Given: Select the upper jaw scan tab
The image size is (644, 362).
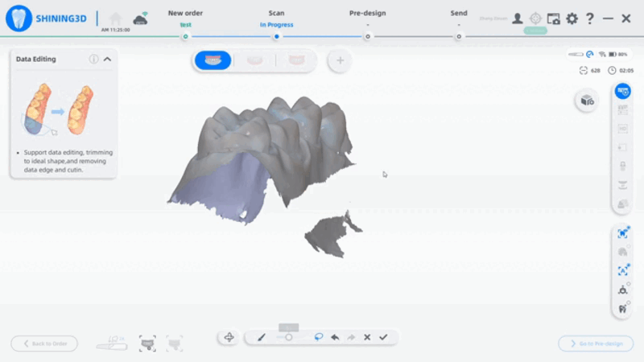Looking at the screenshot, I should pos(213,60).
